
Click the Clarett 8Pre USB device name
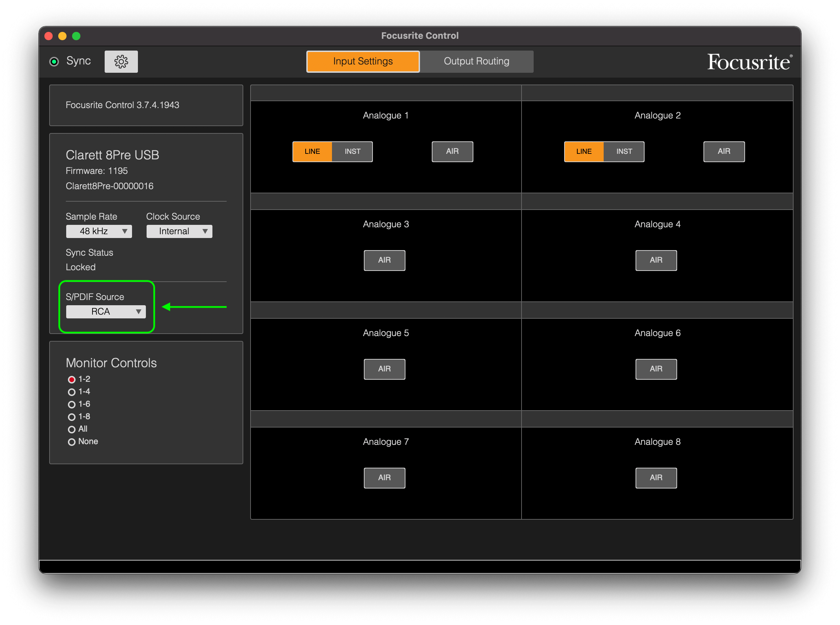[x=112, y=155]
